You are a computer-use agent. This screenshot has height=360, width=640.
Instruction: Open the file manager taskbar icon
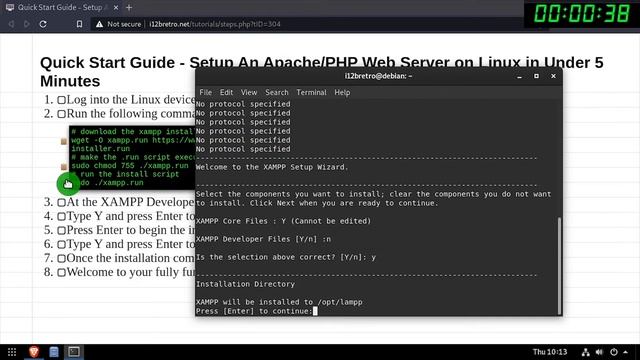[54, 352]
